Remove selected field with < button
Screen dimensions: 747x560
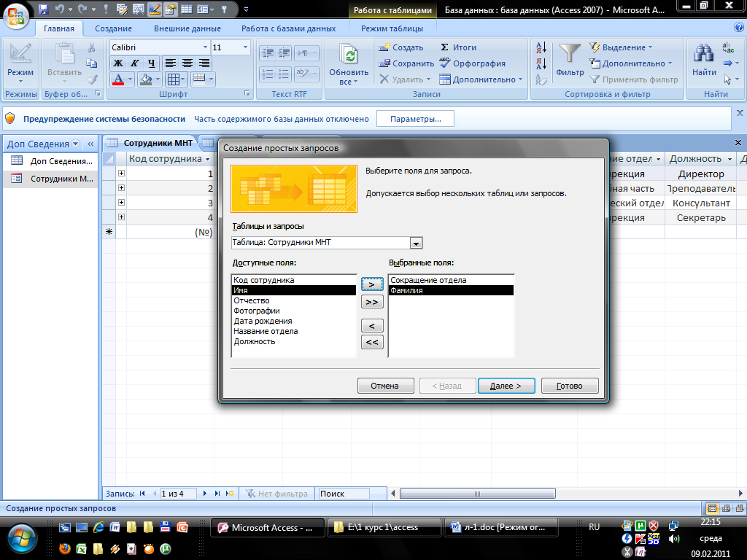(x=371, y=326)
